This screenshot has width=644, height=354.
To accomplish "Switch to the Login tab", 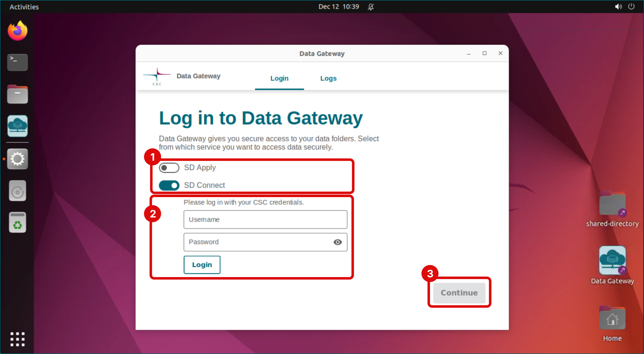I will click(279, 78).
